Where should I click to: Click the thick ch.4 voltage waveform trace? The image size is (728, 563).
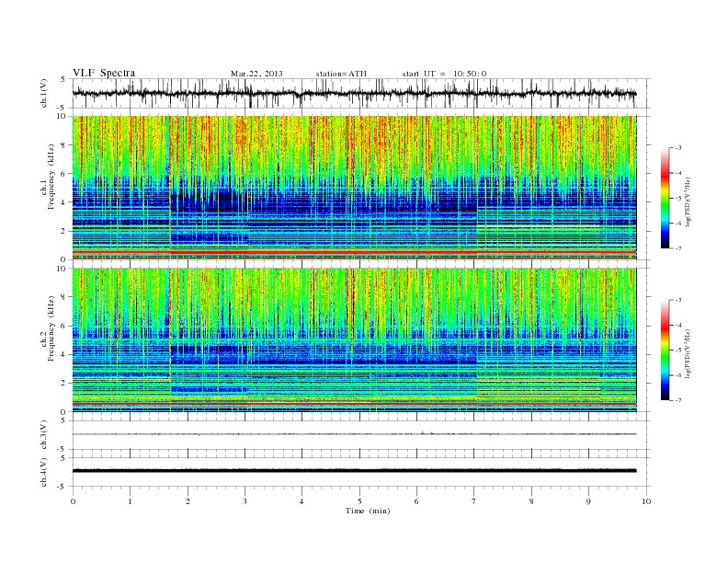[x=354, y=471]
